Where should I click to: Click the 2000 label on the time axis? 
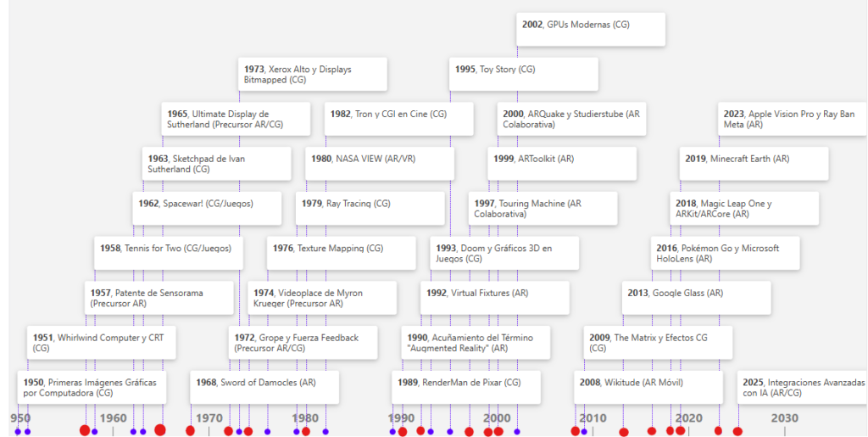[x=497, y=418]
